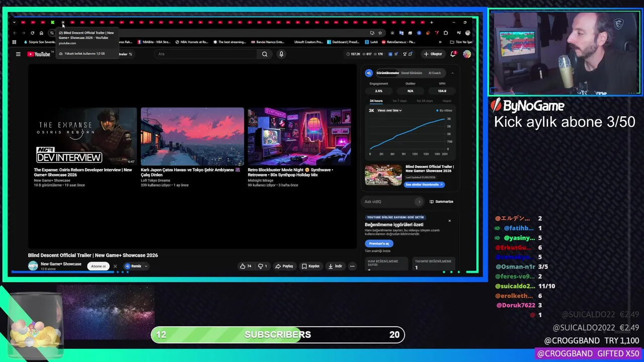Focus the YouTube Ara search field
This screenshot has height=362, width=644.
(206, 54)
